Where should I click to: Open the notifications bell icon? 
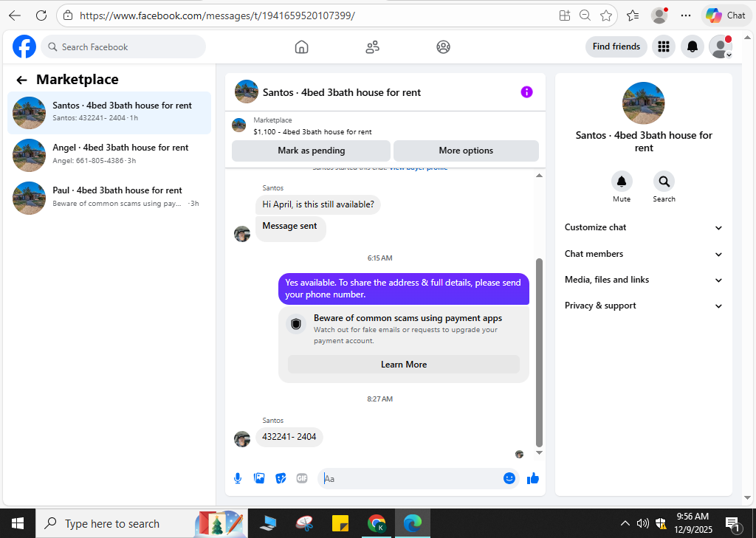(693, 46)
